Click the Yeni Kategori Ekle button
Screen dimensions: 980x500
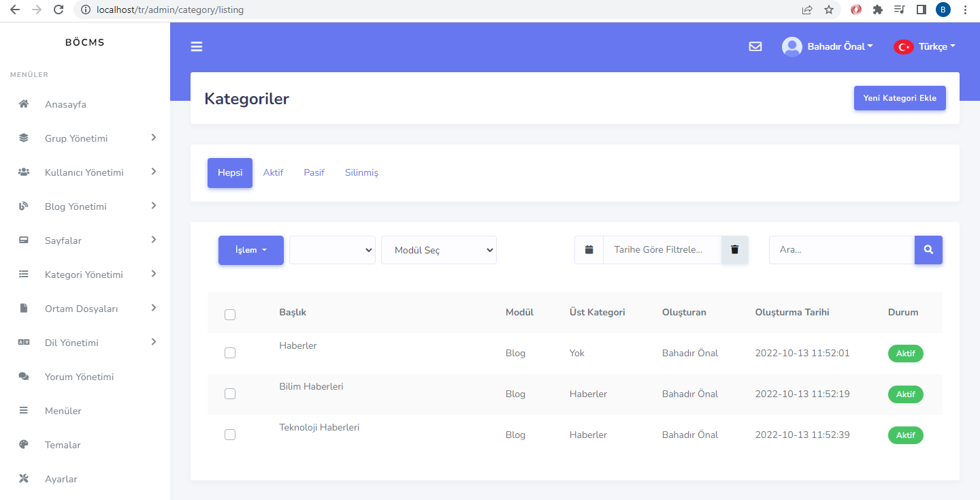click(x=900, y=97)
